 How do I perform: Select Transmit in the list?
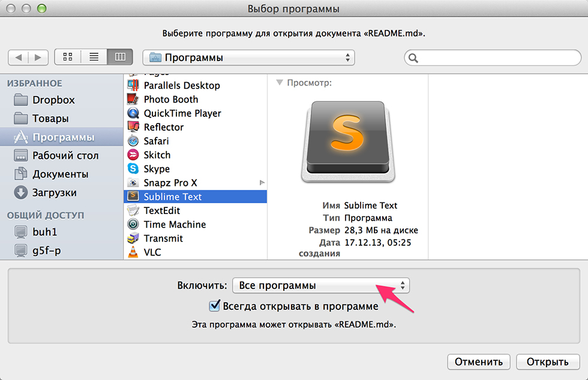coord(196,239)
